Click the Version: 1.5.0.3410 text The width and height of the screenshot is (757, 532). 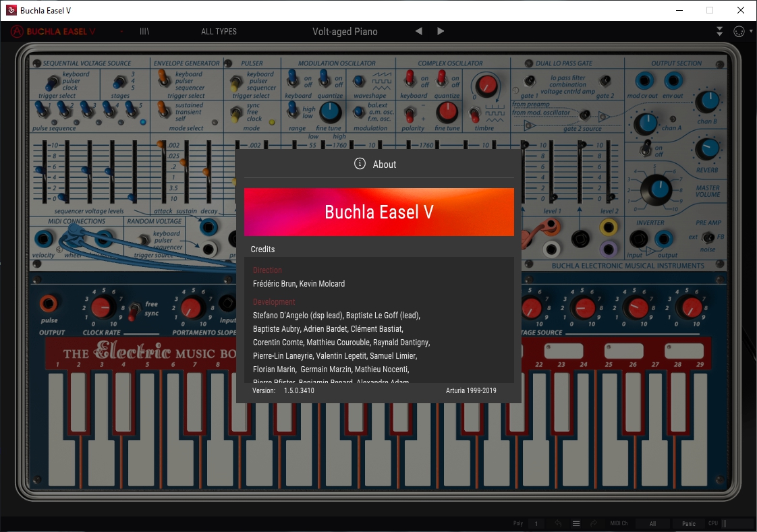click(x=283, y=390)
